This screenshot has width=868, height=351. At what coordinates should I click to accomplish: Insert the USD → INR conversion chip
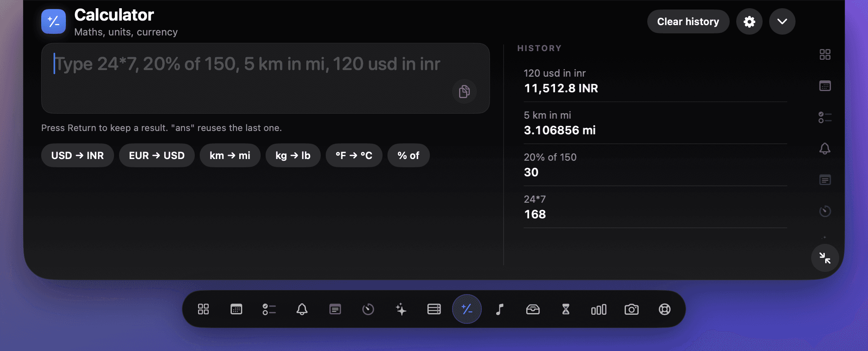pos(77,155)
